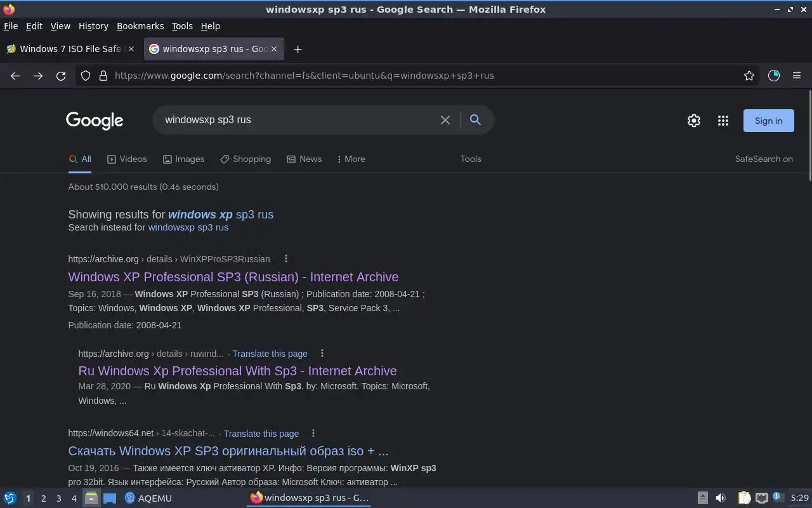
Task: Open Firefox hamburger application menu
Action: click(x=797, y=76)
